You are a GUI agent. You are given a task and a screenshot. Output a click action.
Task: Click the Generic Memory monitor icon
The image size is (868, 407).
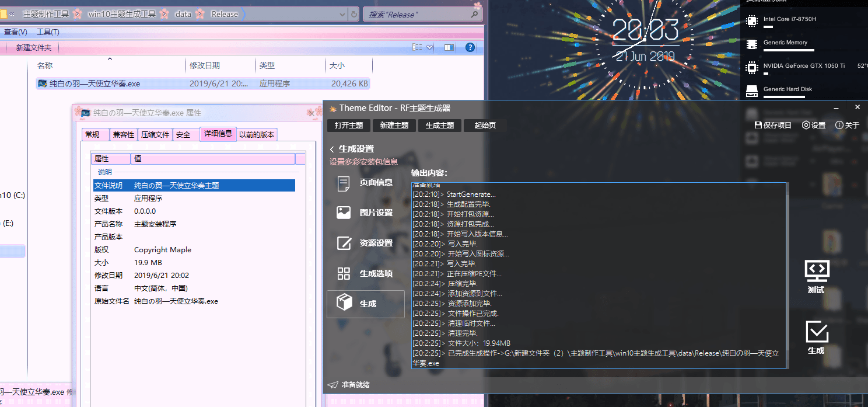(752, 44)
